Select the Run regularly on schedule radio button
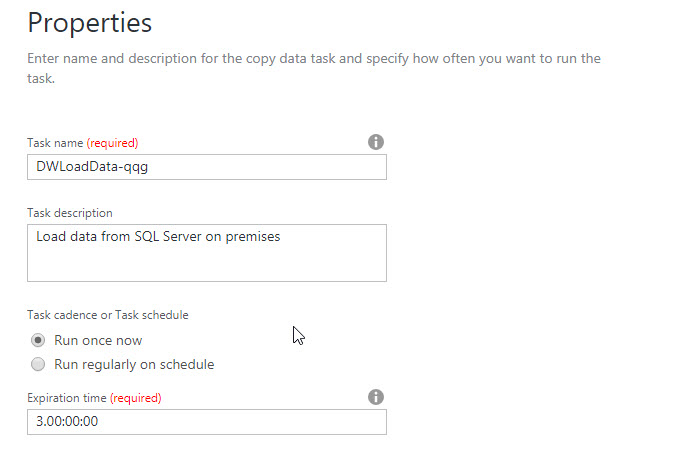 coord(38,364)
